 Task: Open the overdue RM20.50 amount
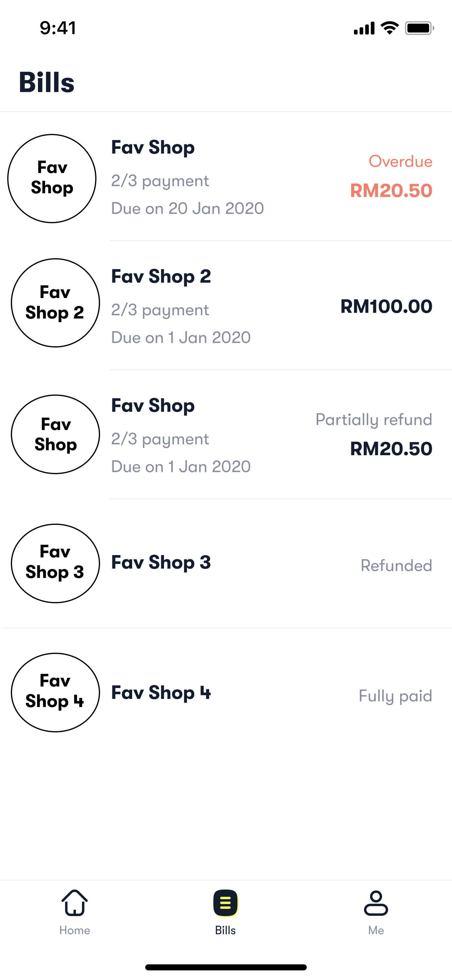tap(391, 191)
